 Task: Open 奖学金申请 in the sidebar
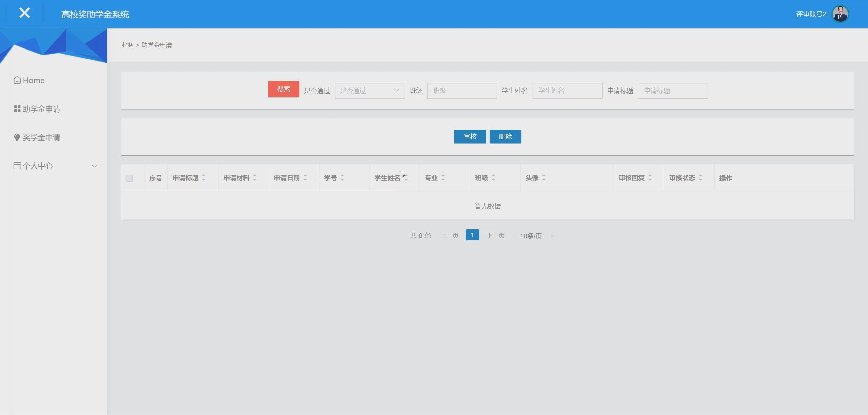click(41, 137)
